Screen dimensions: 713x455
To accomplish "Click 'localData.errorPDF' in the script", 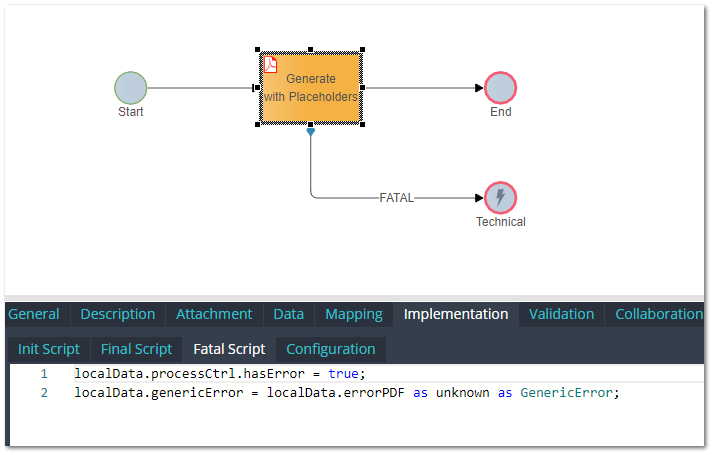I will tap(336, 393).
